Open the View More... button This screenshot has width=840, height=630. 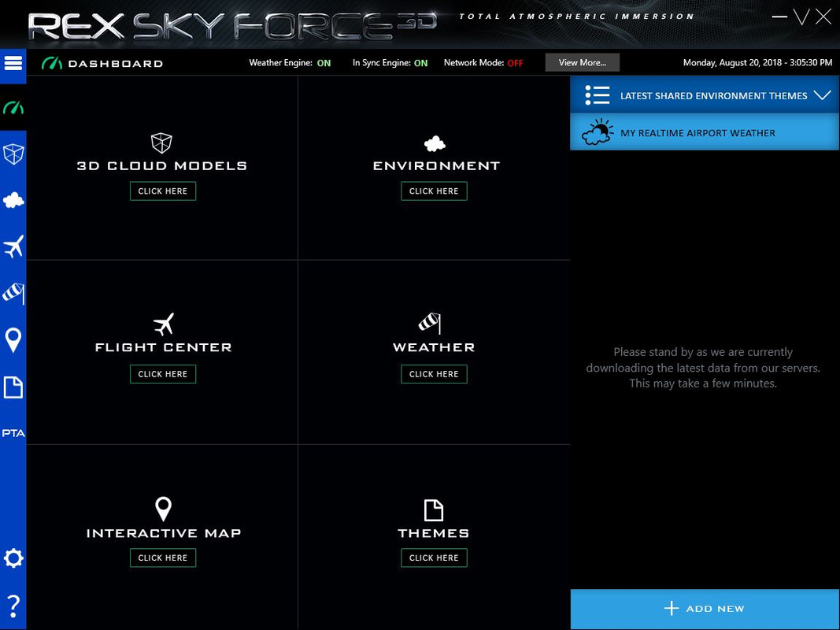point(583,63)
